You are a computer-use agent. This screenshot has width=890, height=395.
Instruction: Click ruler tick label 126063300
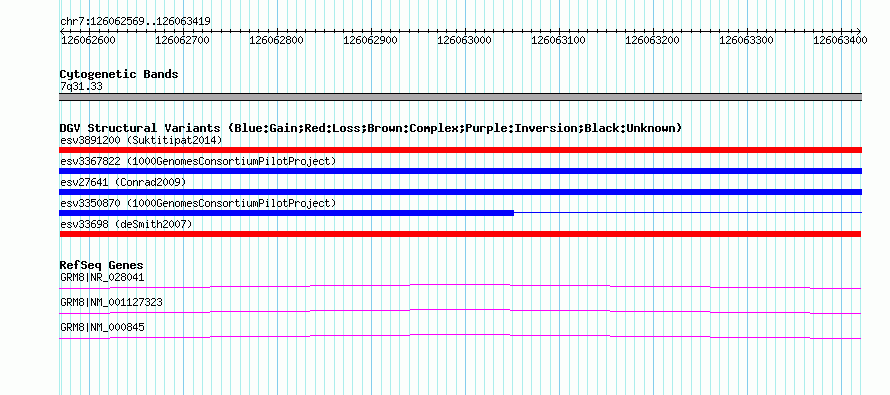coord(746,40)
